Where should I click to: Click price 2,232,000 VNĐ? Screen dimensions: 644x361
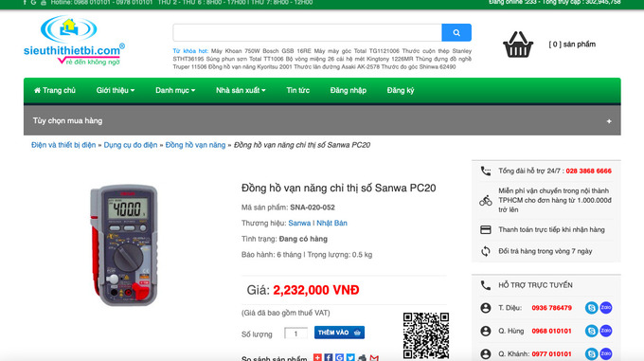[315, 290]
